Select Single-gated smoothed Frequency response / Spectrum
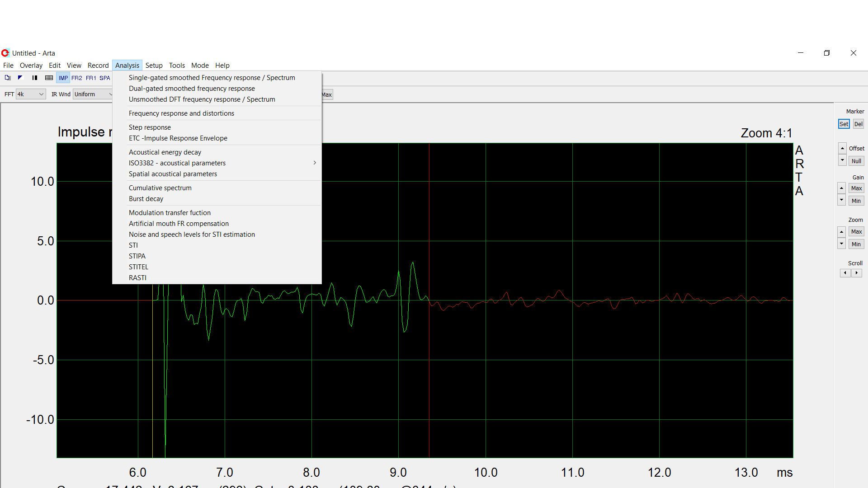Viewport: 868px width, 488px height. click(x=217, y=78)
